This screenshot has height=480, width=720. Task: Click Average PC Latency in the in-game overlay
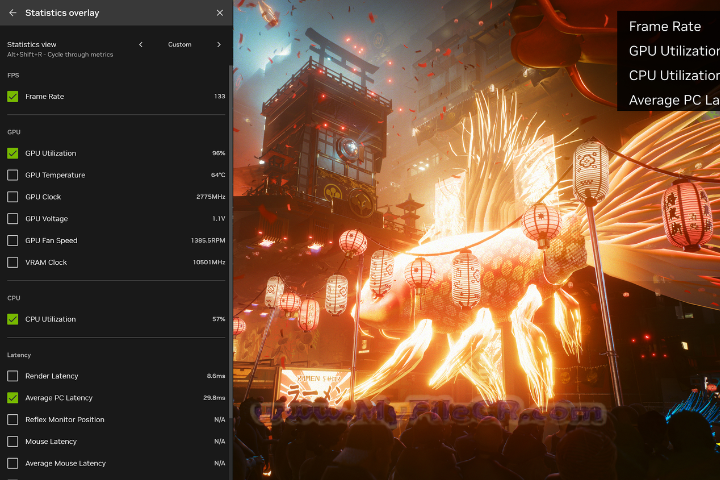click(x=674, y=100)
